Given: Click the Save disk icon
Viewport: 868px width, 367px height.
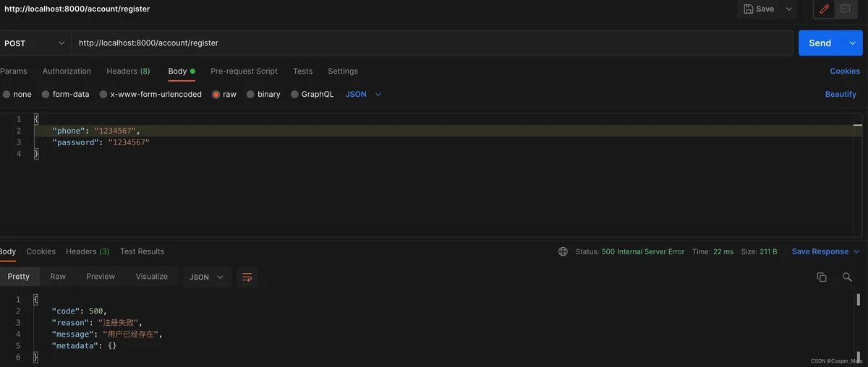Looking at the screenshot, I should [748, 9].
